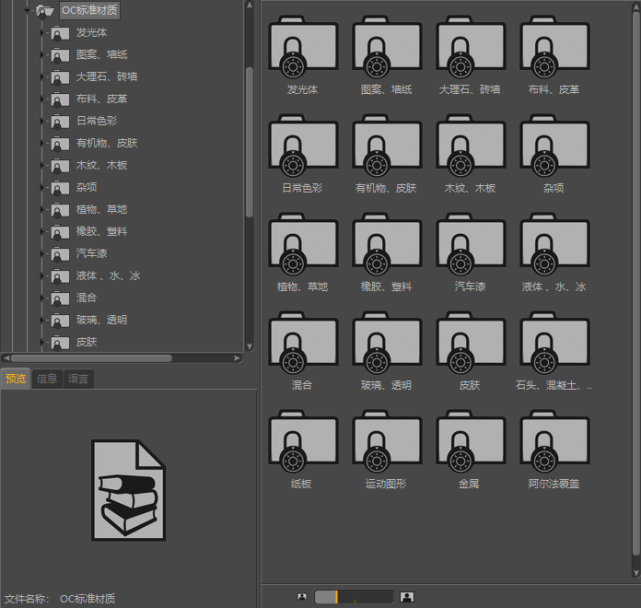
Task: Open the 发光体 locked folder thumbnail
Action: (x=303, y=47)
